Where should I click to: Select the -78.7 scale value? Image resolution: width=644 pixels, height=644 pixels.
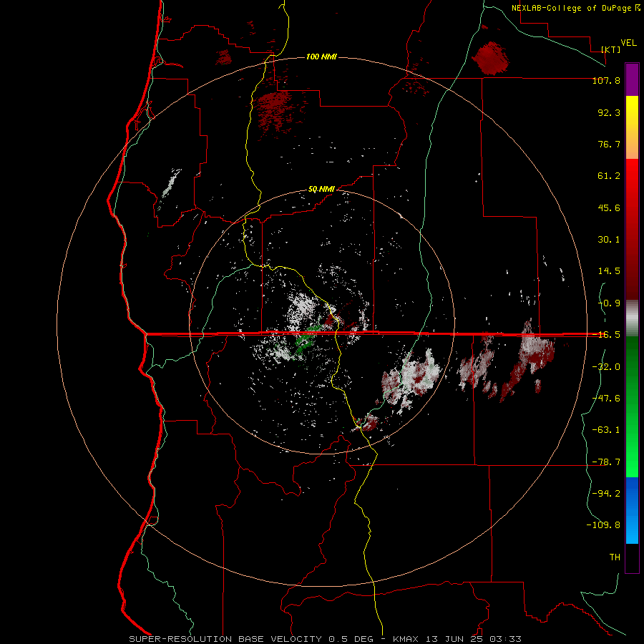pos(606,462)
